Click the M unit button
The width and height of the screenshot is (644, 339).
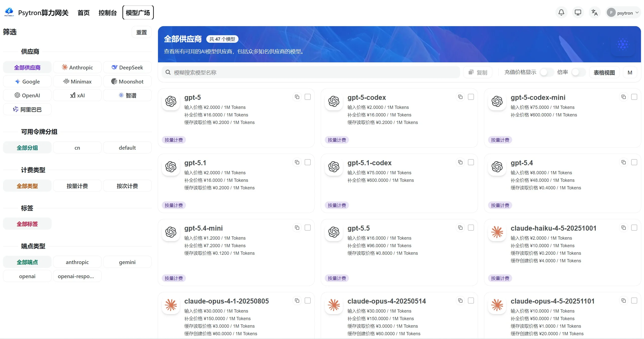pos(630,72)
